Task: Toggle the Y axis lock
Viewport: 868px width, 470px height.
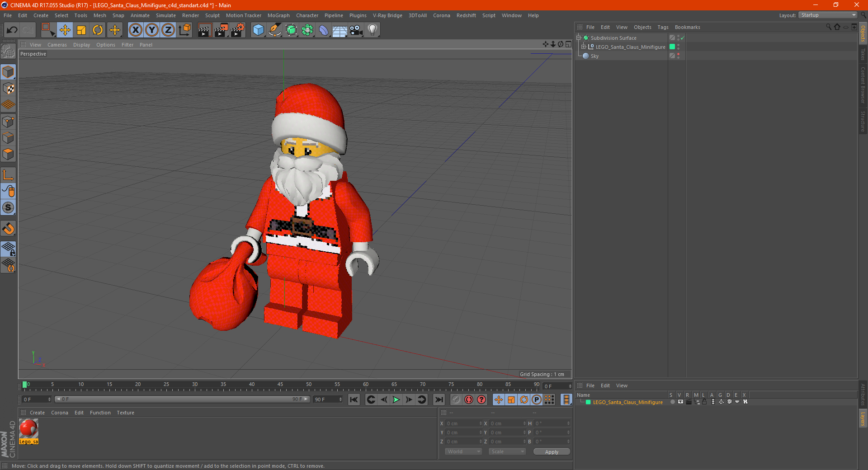Action: pyautogui.click(x=152, y=30)
